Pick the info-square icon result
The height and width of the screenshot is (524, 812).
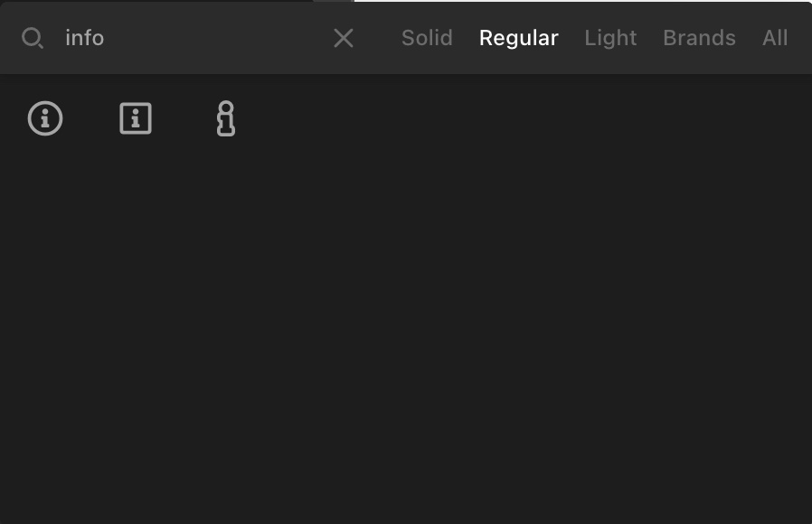[x=136, y=118]
